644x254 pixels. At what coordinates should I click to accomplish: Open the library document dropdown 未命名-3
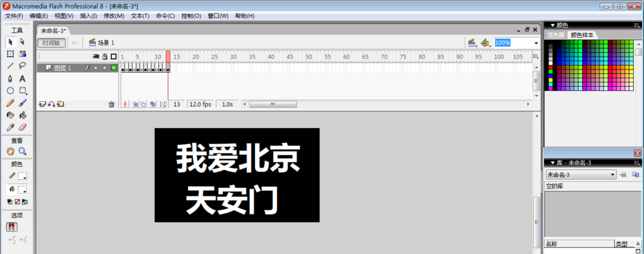[x=581, y=174]
